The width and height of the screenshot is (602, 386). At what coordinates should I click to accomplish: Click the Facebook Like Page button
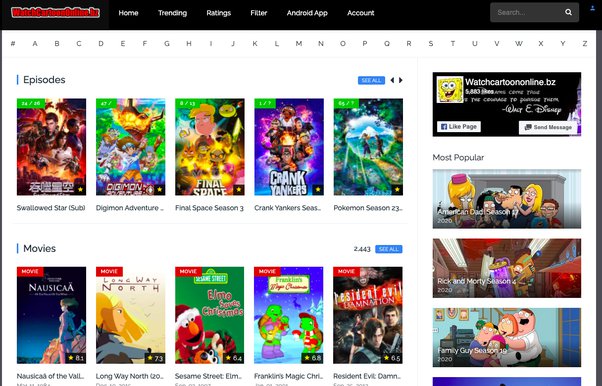[458, 126]
